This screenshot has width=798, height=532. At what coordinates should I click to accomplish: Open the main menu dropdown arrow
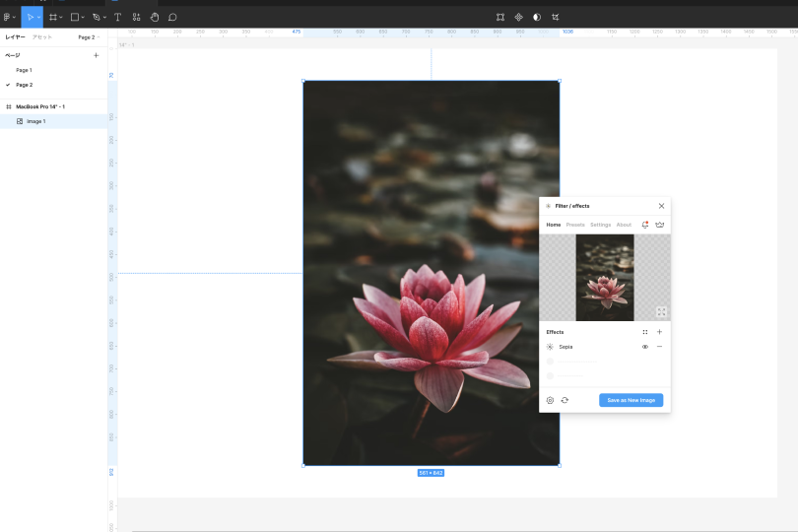(x=14, y=18)
